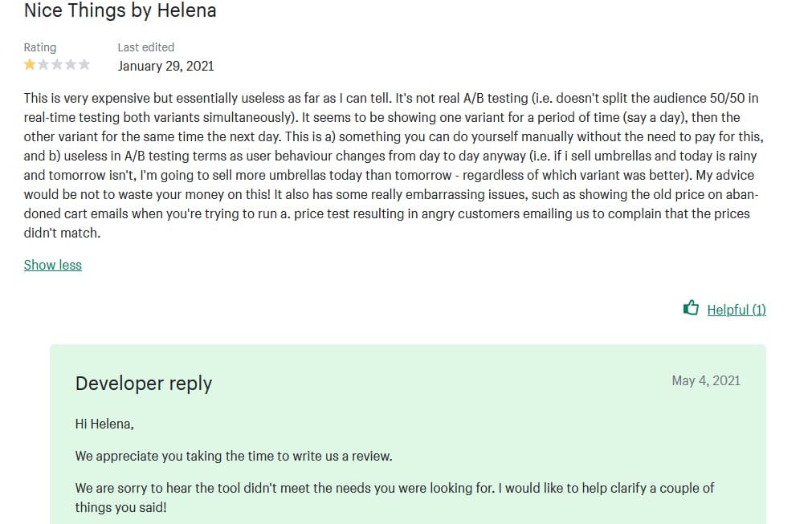Mark the review via Helpful (1) link
The width and height of the screenshot is (812, 524).
pos(737,310)
